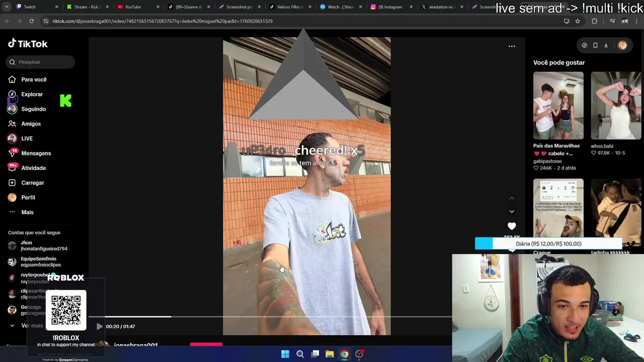Viewport: 644px width, 362px height.
Task: Switch to the akastation X tab
Action: click(442, 7)
